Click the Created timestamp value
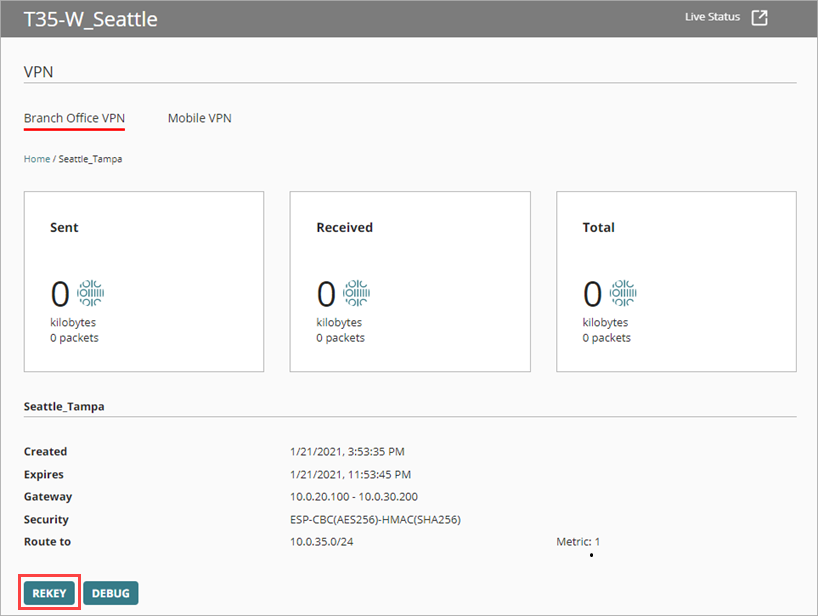This screenshot has height=616, width=818. pos(346,452)
